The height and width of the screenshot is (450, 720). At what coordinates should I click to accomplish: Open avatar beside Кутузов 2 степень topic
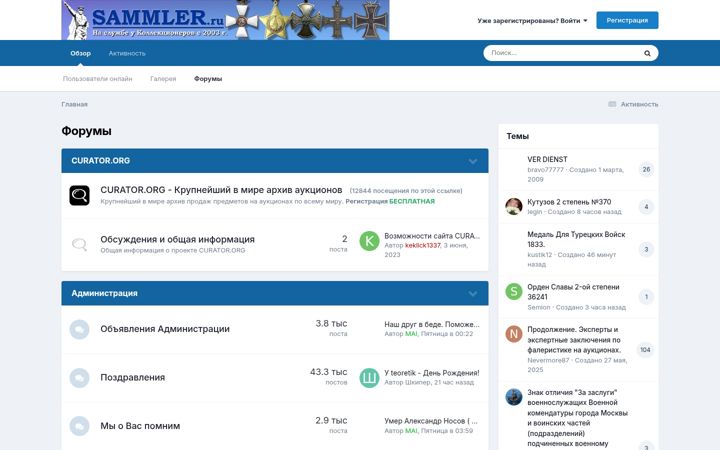[x=514, y=207]
